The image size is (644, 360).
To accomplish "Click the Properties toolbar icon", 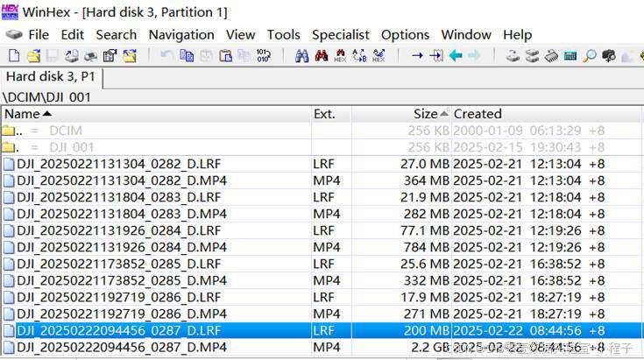I will tap(110, 55).
